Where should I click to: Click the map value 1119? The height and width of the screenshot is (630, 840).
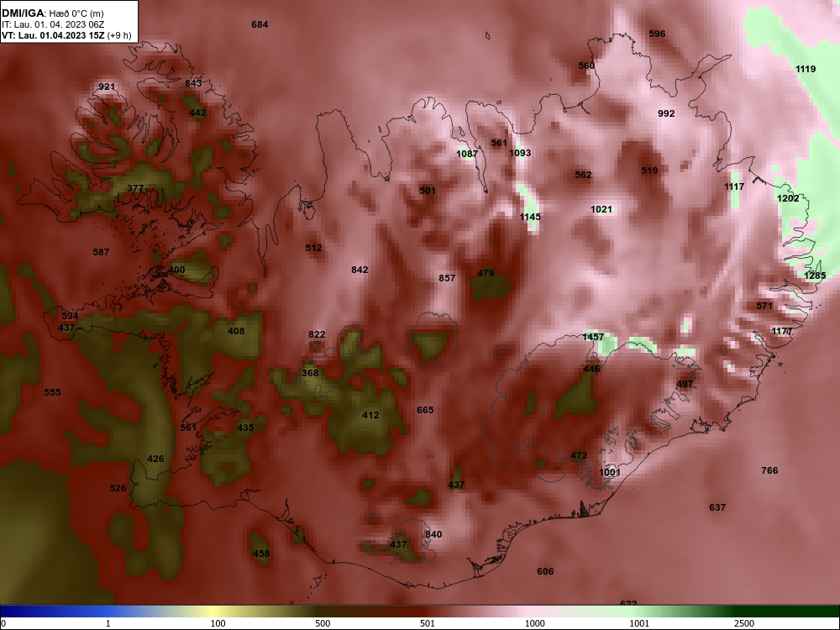click(x=806, y=69)
